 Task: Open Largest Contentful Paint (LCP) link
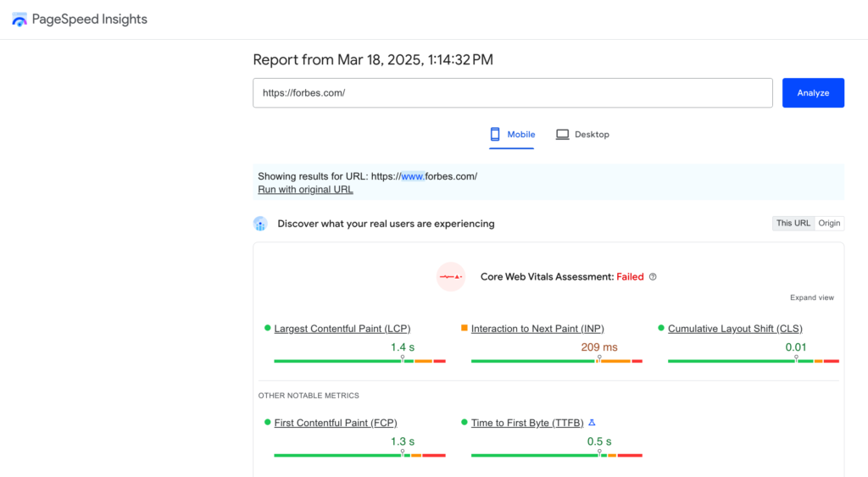point(342,329)
